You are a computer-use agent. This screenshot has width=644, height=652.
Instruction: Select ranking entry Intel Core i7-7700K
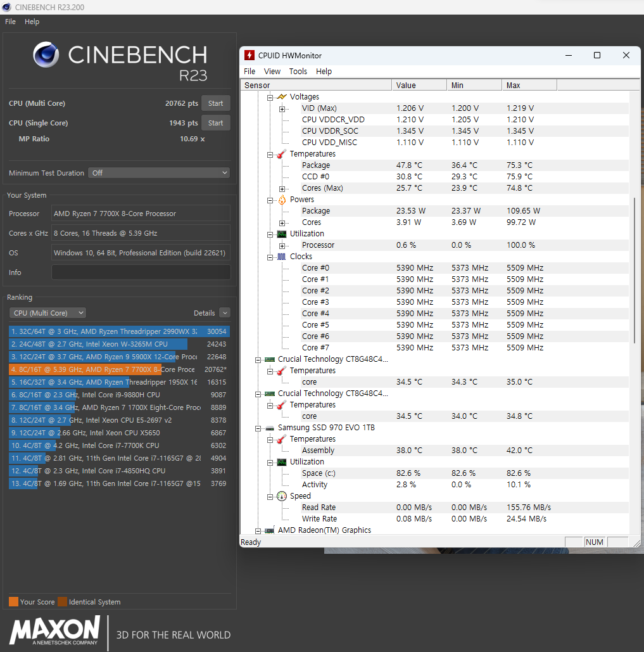click(119, 445)
